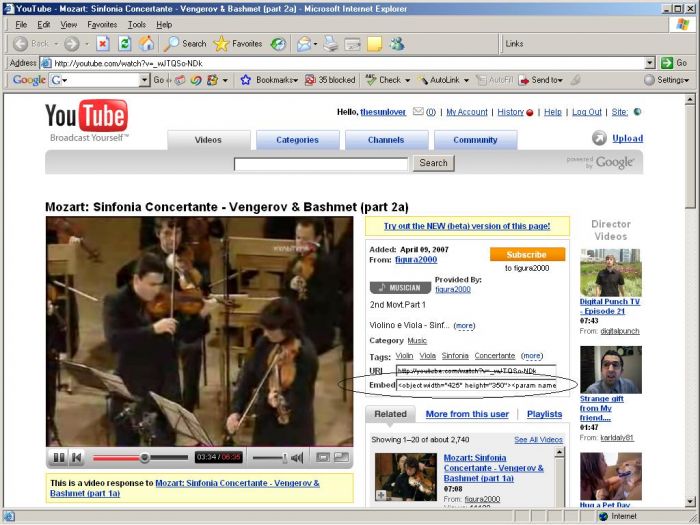The width and height of the screenshot is (700, 525).
Task: Click the yellow note toolbar icon
Action: coord(374,44)
